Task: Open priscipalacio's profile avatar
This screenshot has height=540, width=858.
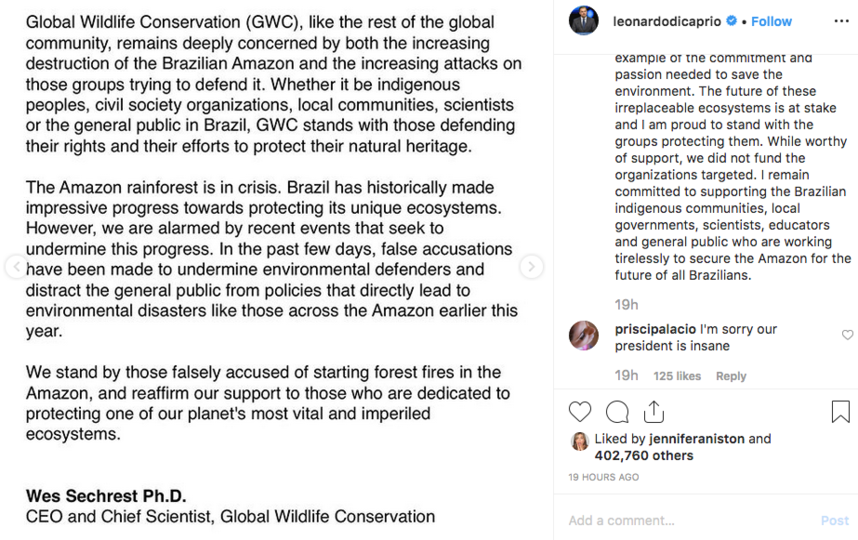Action: point(584,335)
